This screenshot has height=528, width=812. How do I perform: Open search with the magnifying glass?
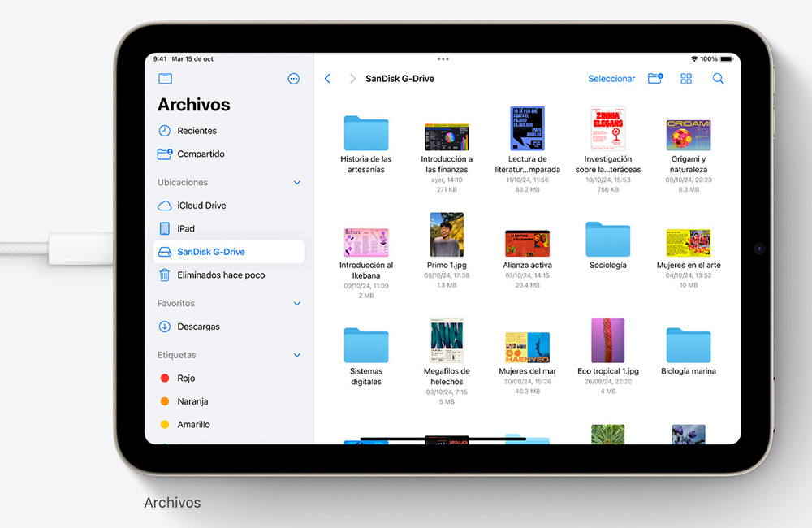(718, 79)
